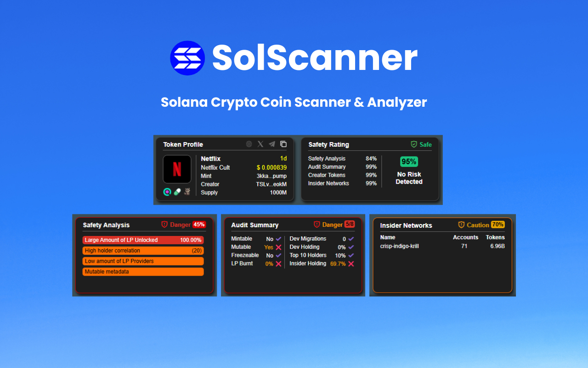The width and height of the screenshot is (588, 368).
Task: Click the SolScanner logo
Action: coord(187,57)
